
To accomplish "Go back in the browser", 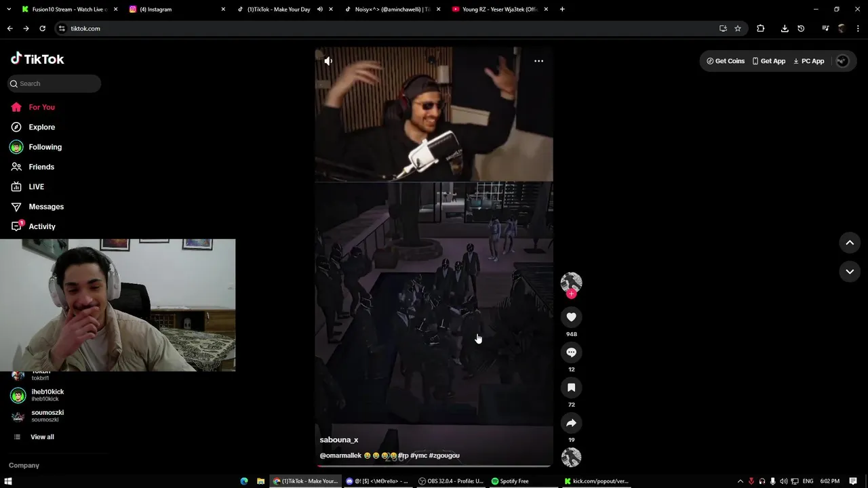I will 9,28.
